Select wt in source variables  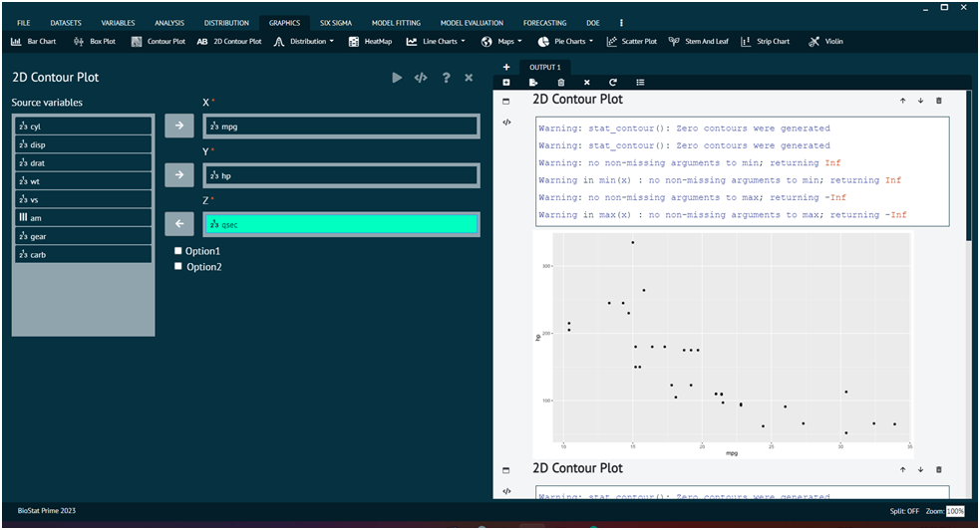tap(83, 181)
